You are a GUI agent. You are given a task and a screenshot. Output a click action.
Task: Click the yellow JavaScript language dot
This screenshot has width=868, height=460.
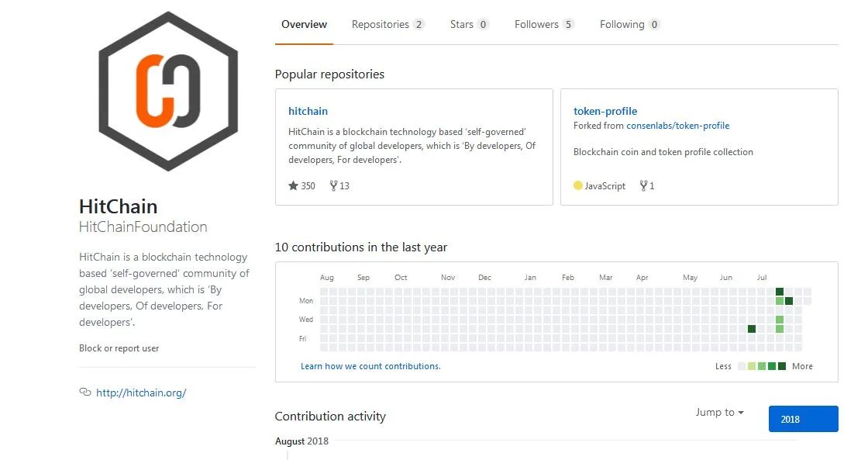(578, 185)
